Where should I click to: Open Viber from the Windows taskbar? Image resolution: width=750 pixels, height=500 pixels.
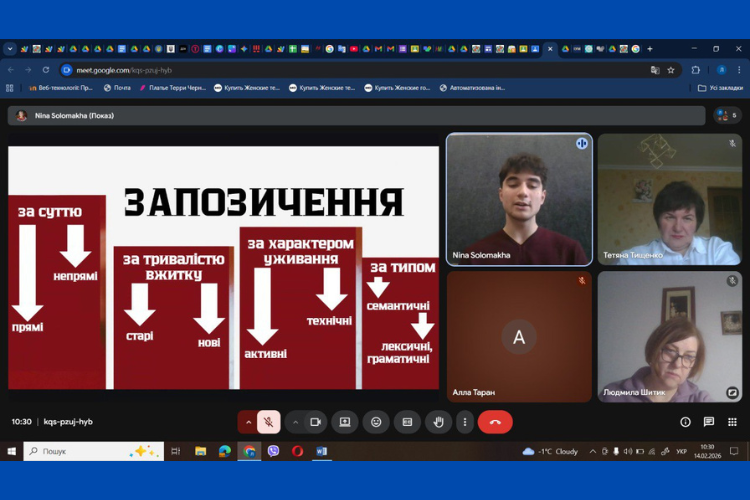[273, 451]
